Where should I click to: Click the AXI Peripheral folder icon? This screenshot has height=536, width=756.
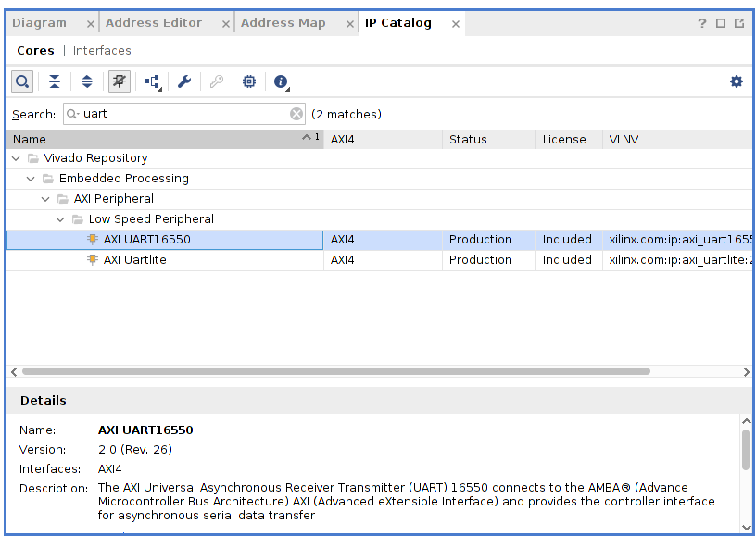point(63,199)
